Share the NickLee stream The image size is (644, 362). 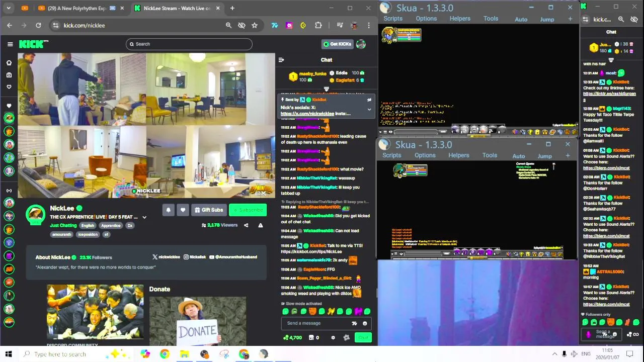coord(246,225)
